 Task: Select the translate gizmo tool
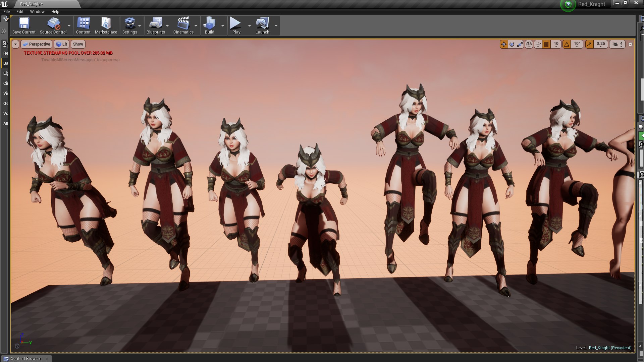[503, 44]
